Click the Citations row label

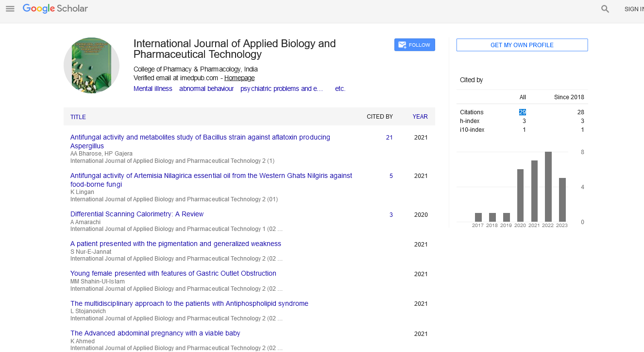472,112
